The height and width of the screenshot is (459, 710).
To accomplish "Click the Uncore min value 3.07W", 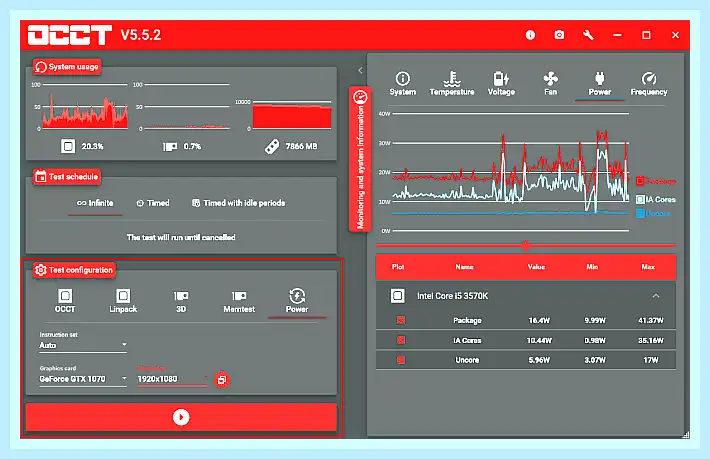I will 595,360.
